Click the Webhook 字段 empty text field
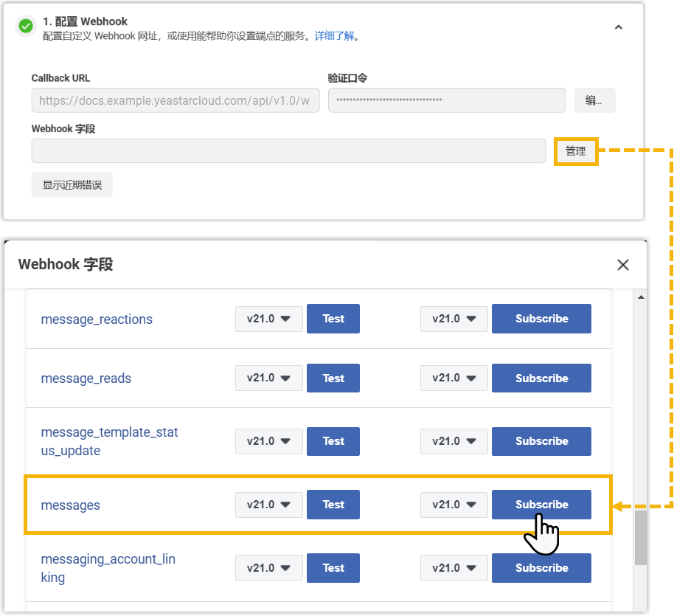Screen dimensions: 674x616 tap(288, 151)
